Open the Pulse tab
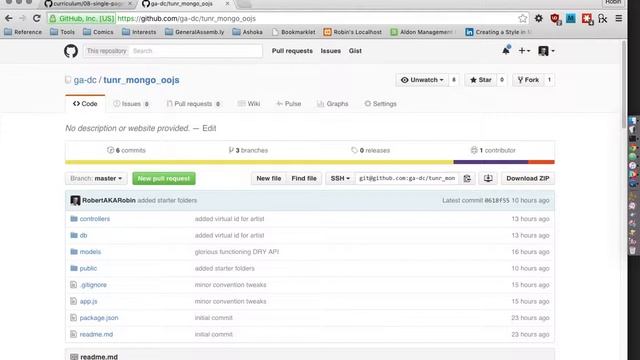 (289, 104)
